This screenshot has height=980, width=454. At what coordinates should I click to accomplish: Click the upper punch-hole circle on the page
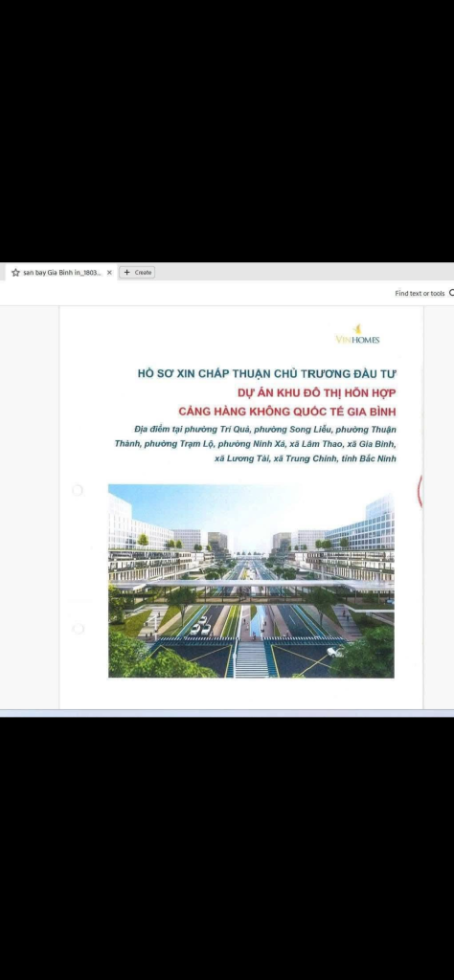click(x=77, y=491)
